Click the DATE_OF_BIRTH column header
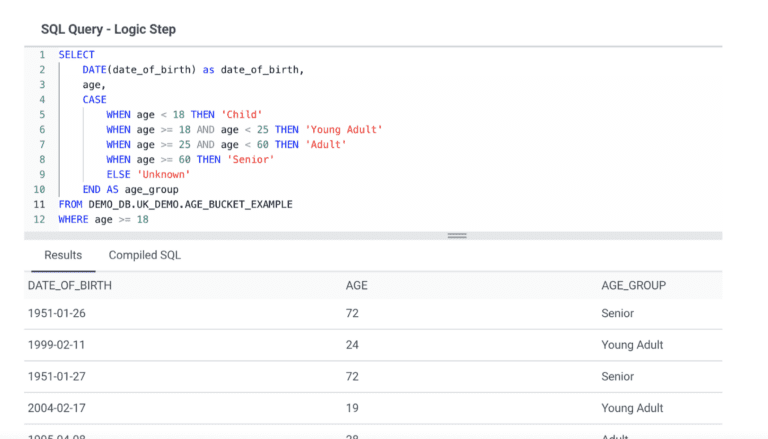The height and width of the screenshot is (439, 768). [70, 285]
